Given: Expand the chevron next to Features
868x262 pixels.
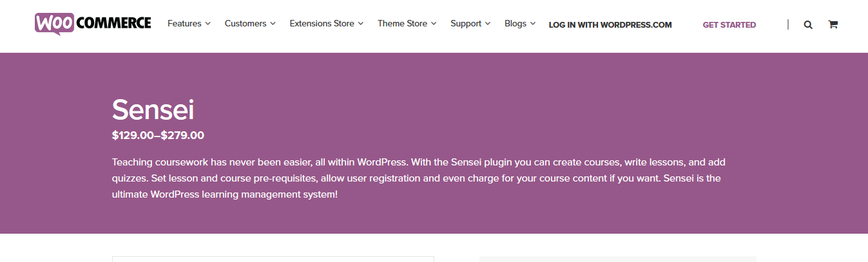Looking at the screenshot, I should [x=207, y=24].
